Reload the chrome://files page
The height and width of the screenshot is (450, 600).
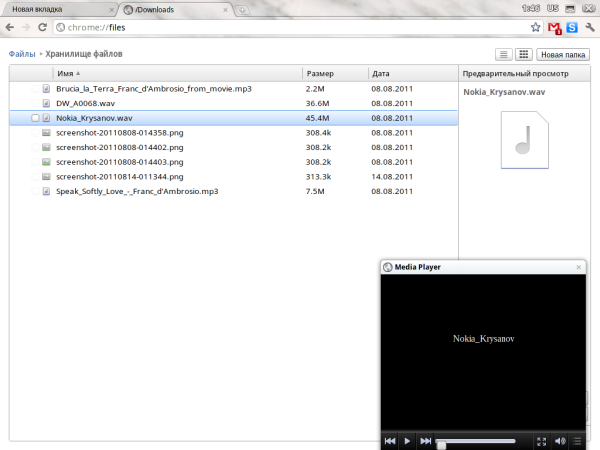42,27
